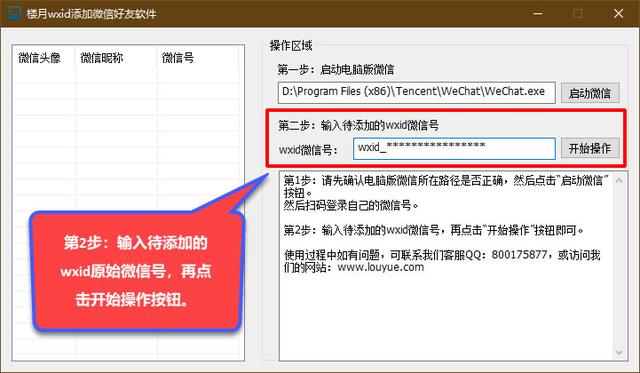This screenshot has height=373, width=640.
Task: Click the 第1步 instruction line in the log
Action: [446, 186]
